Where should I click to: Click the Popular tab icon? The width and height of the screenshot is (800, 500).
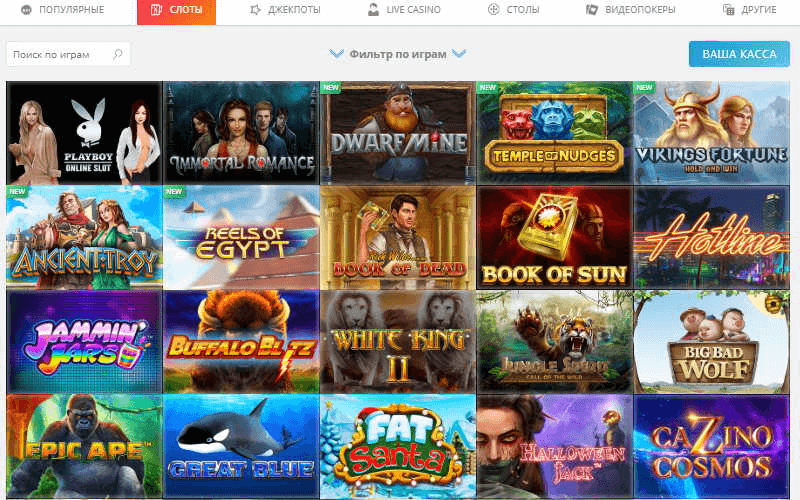pyautogui.click(x=27, y=9)
